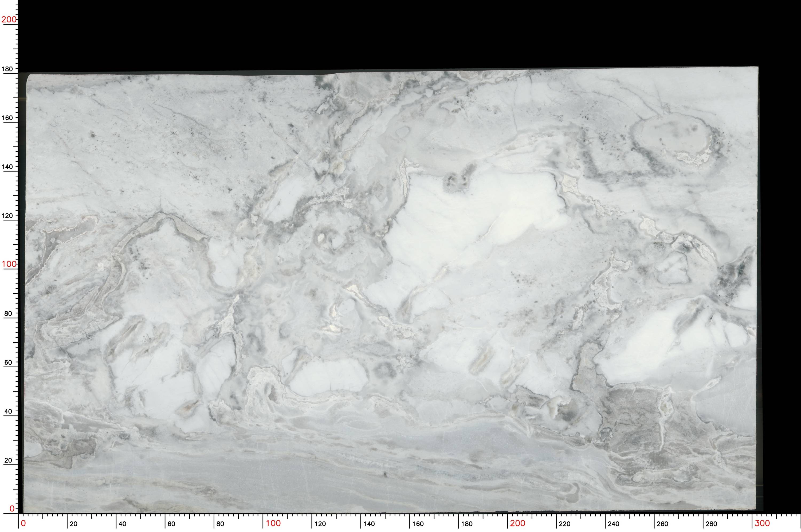
Task: Click the "240" label on horizontal ruler
Action: tap(613, 524)
